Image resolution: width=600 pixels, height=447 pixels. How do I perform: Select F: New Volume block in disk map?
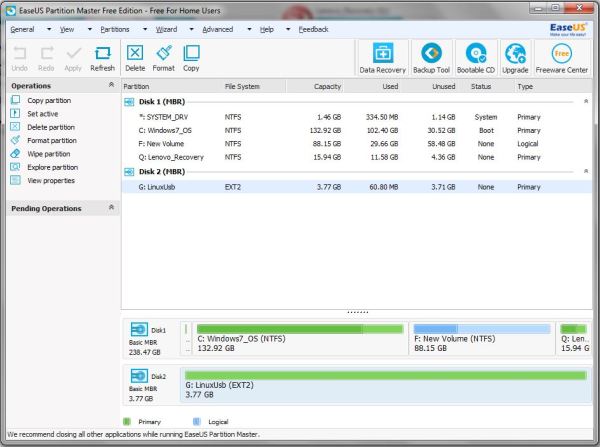click(481, 339)
